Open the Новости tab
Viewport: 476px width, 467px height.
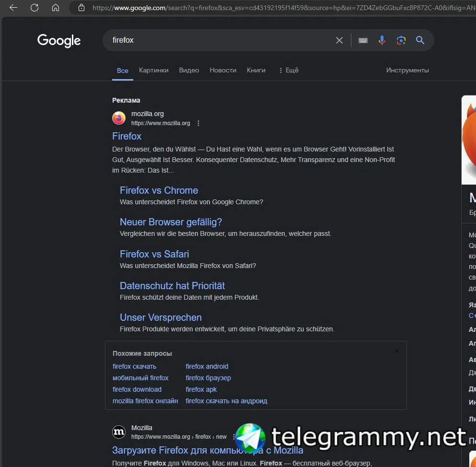[x=223, y=70]
